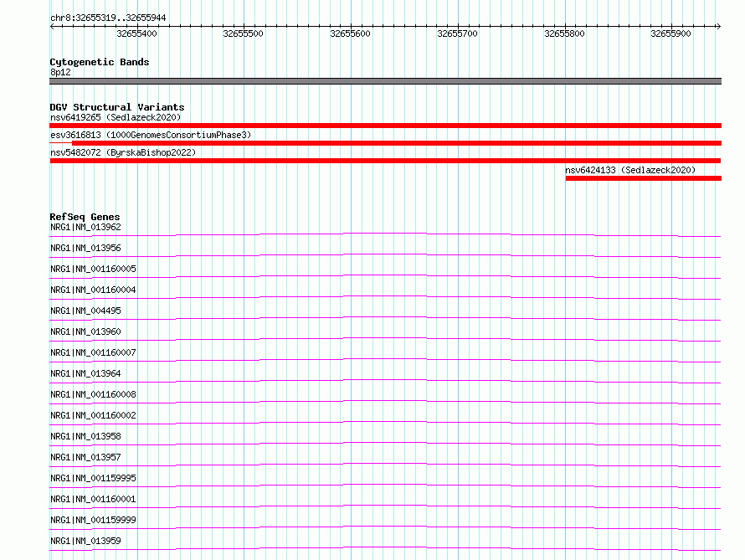745x560 pixels.
Task: Open transcript NRG1|NM_013960
Action: (85, 331)
